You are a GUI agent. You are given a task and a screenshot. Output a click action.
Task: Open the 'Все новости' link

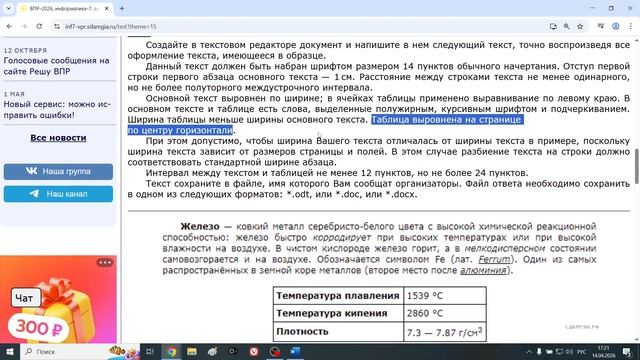coord(58,138)
